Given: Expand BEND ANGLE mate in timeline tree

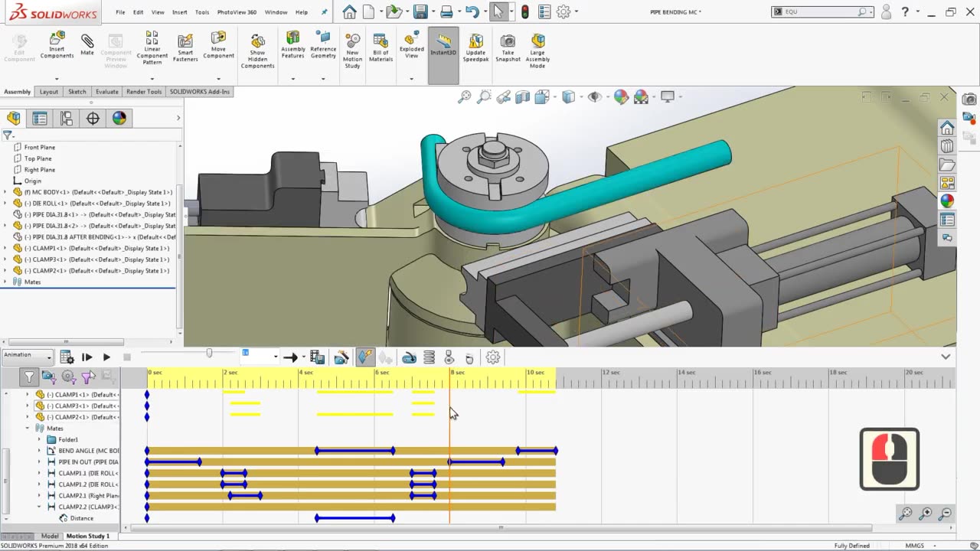Looking at the screenshot, I should pos(40,451).
